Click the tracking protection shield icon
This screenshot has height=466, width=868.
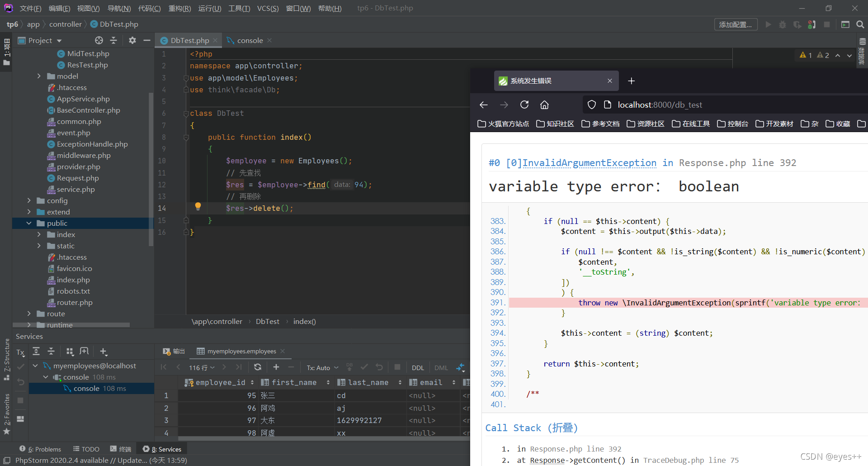click(591, 105)
